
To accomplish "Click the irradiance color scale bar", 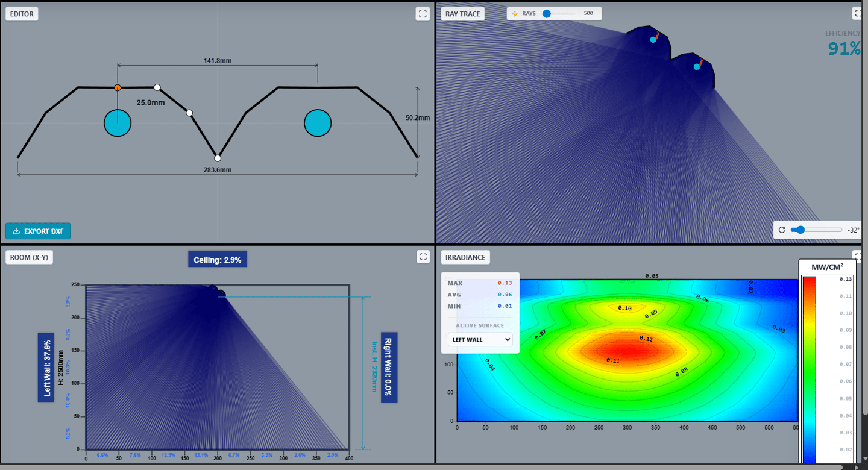I will point(809,370).
